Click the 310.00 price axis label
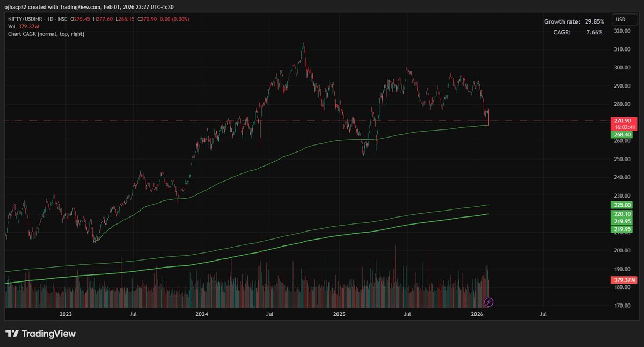644x347 pixels. [x=623, y=49]
